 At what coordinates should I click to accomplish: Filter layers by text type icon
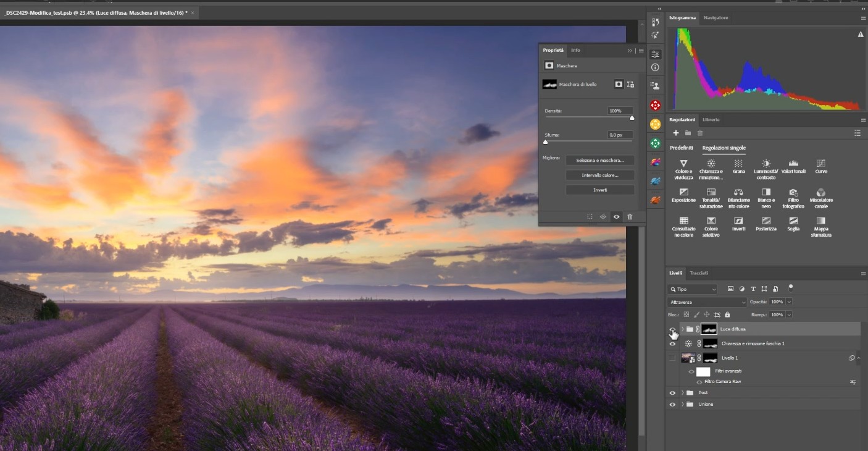pos(753,289)
